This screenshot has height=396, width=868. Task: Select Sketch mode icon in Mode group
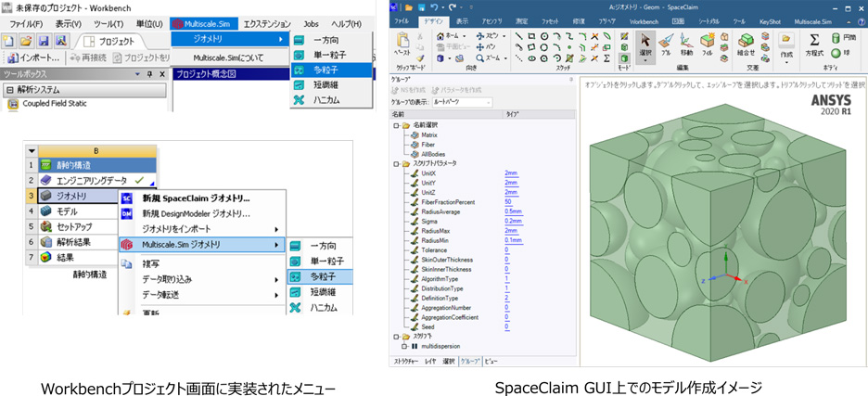click(624, 36)
